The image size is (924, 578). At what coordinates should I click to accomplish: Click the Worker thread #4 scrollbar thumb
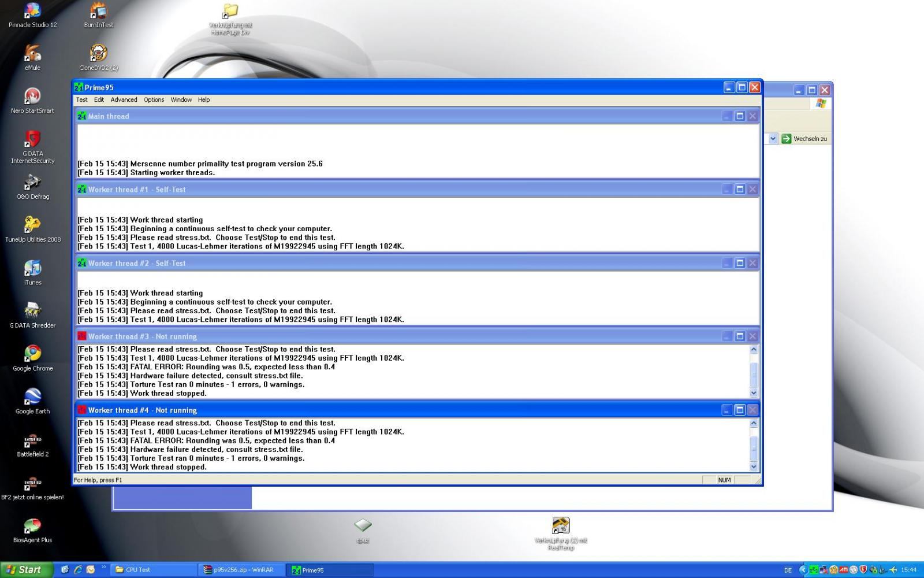pos(754,449)
